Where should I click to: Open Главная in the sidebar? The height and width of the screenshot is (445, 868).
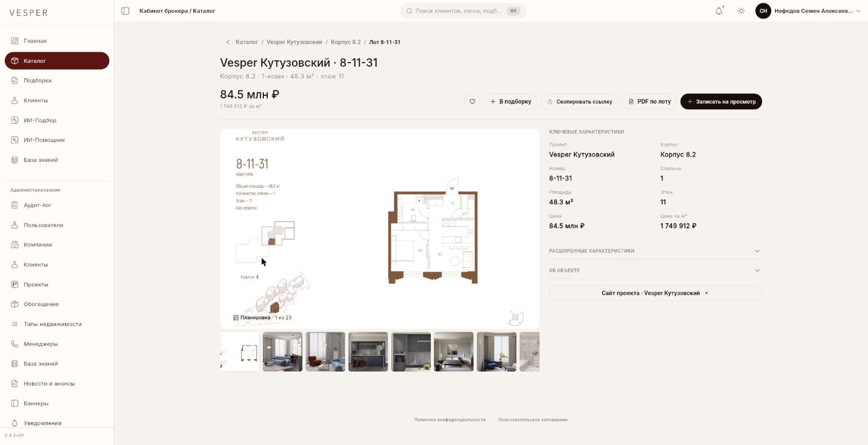[x=57, y=41]
